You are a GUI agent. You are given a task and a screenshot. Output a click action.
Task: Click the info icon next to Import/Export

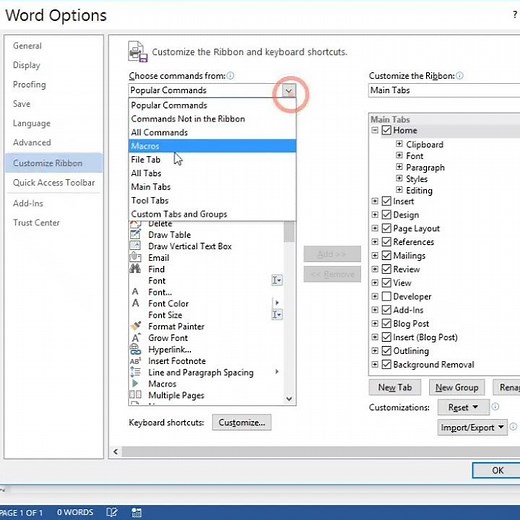pos(513,427)
